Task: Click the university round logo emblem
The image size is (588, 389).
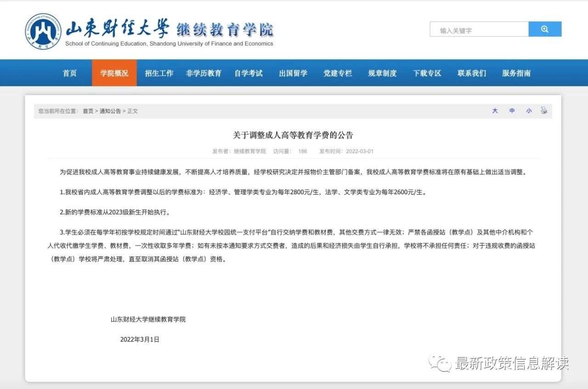Action: pos(43,31)
